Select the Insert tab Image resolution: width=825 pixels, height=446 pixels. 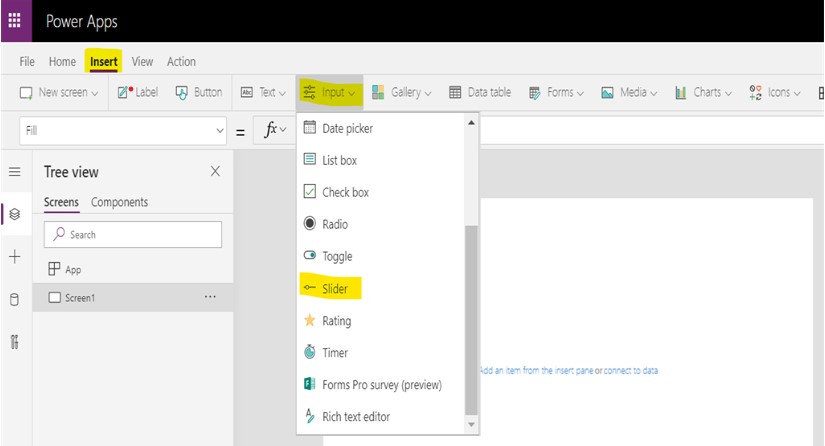tap(104, 62)
